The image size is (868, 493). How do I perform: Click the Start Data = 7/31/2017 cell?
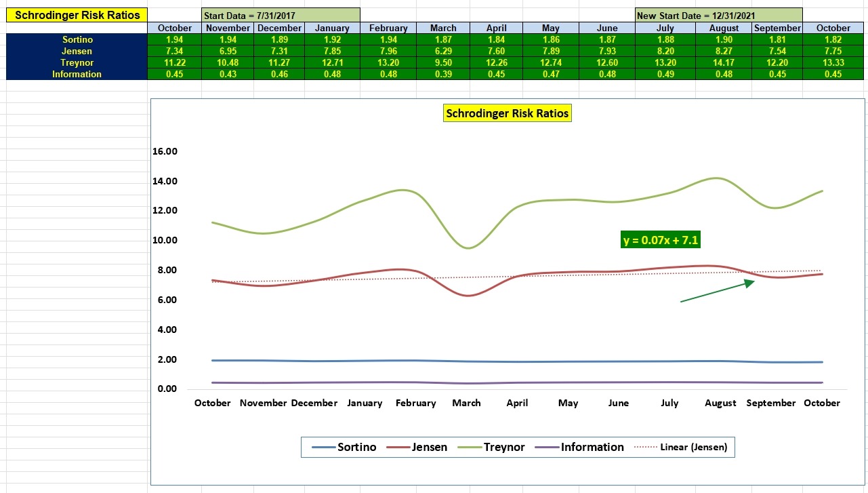tap(281, 15)
